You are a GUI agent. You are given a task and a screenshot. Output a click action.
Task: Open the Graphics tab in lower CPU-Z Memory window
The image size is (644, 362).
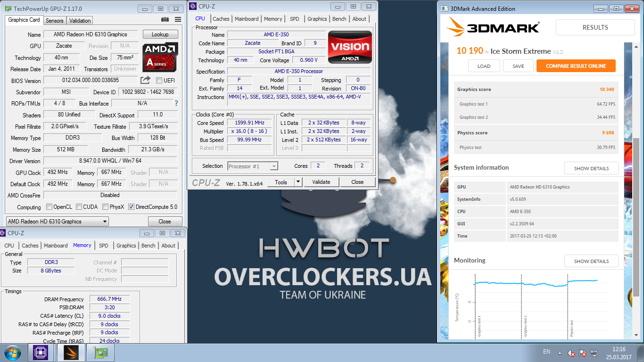click(x=126, y=246)
